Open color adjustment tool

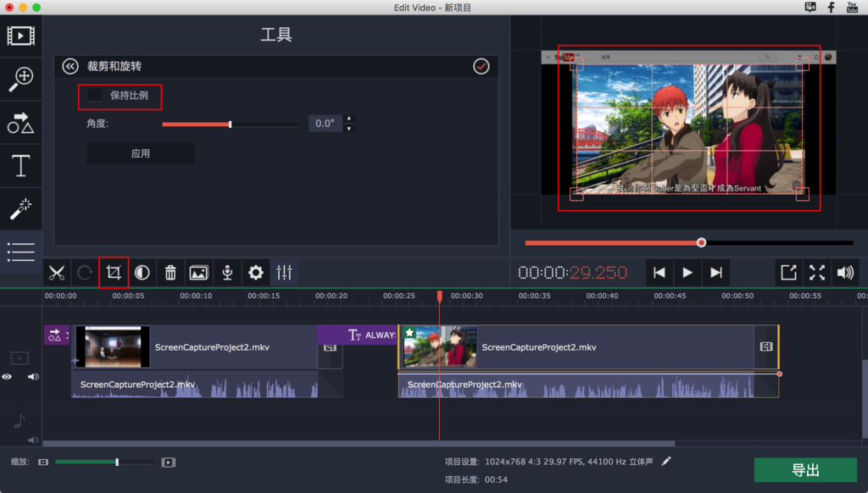[x=142, y=273]
